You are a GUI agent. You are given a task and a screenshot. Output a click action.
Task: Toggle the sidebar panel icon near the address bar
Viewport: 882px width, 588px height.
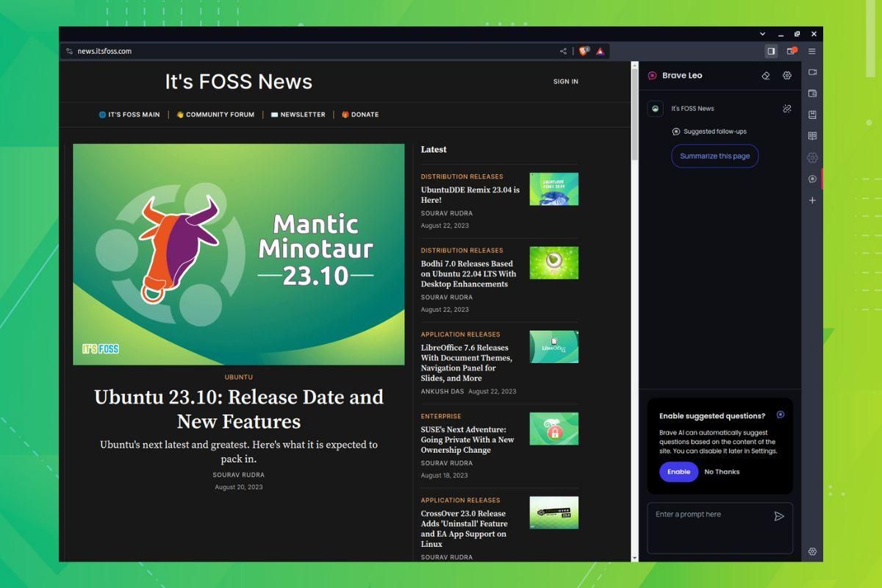pos(770,51)
